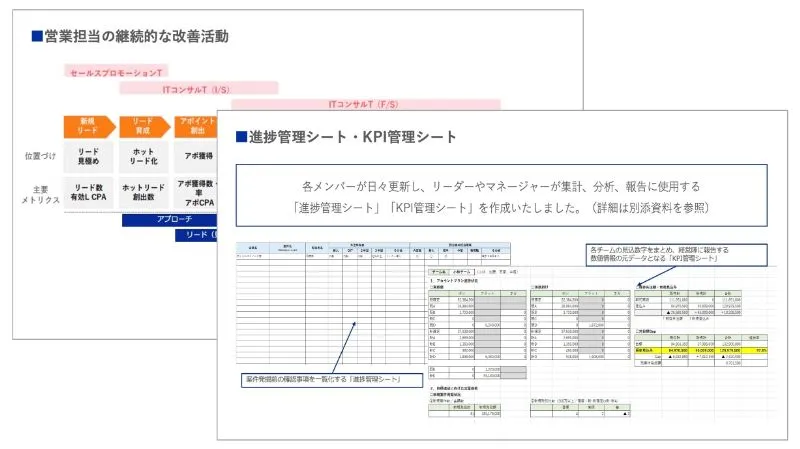
Task: Click the description box starting 各メンバーが日々更新し
Action: [502, 195]
